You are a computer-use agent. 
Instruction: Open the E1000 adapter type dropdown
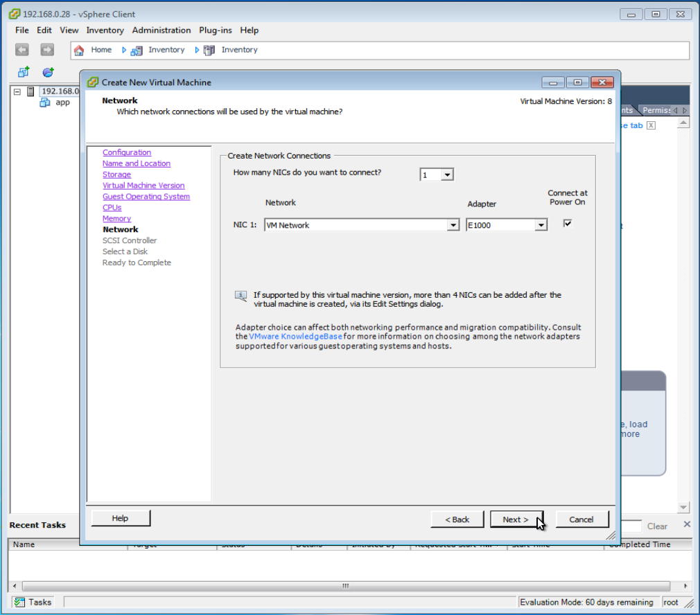[x=541, y=225]
